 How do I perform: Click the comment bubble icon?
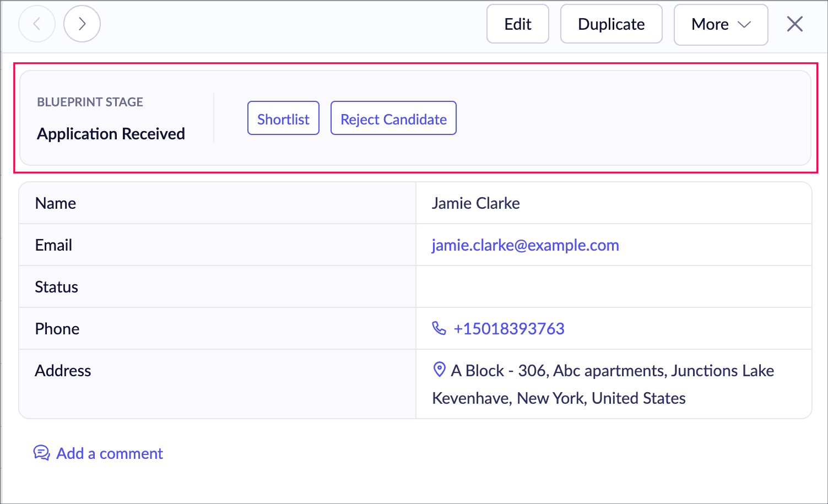pos(41,453)
